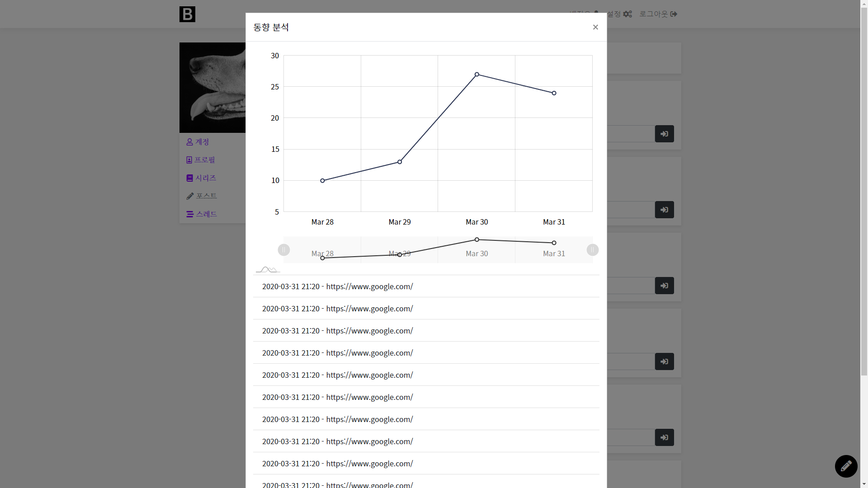Click the dog profile thumbnail image
Viewport: 868px width, 488px height.
[212, 88]
